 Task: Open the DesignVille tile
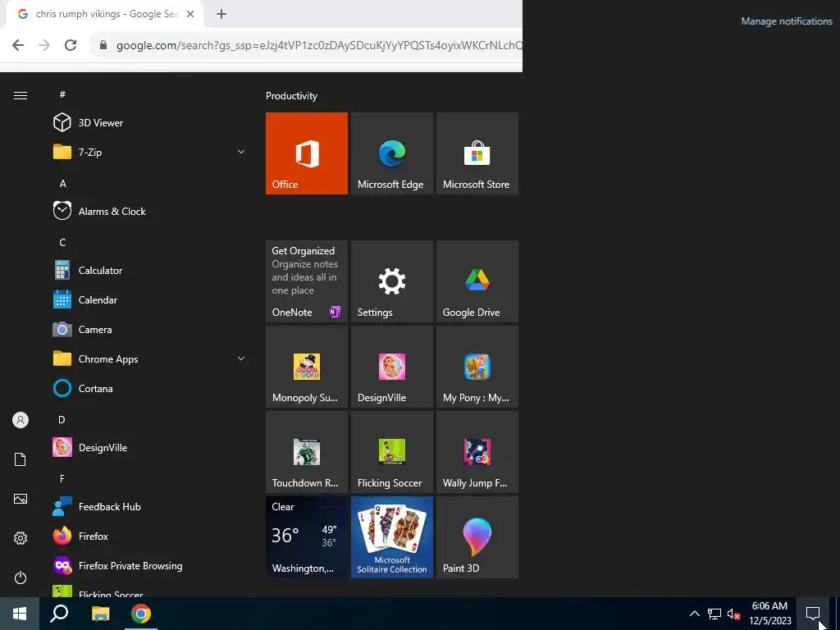click(391, 367)
